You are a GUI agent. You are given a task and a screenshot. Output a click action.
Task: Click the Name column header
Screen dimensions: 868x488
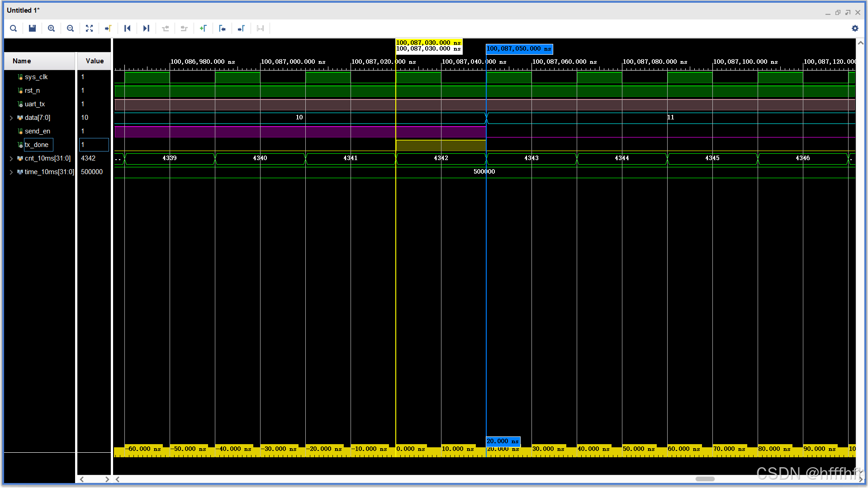[x=40, y=61]
